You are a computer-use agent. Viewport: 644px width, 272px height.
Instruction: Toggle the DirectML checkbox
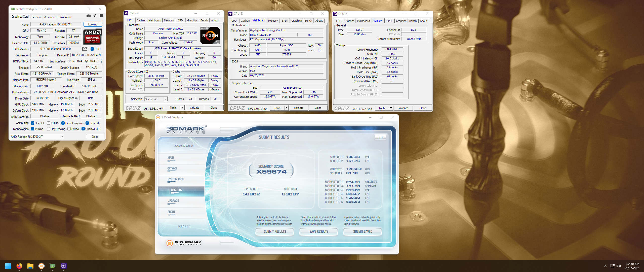point(87,123)
